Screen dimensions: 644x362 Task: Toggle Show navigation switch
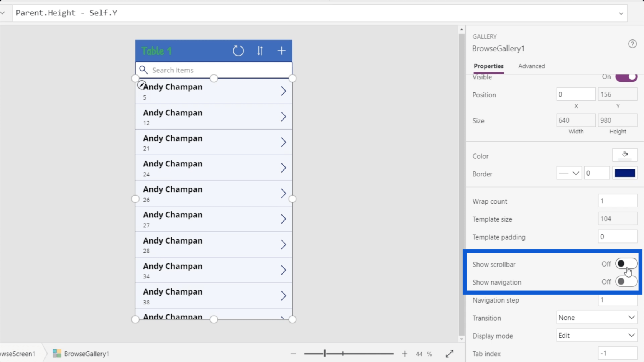coord(626,281)
